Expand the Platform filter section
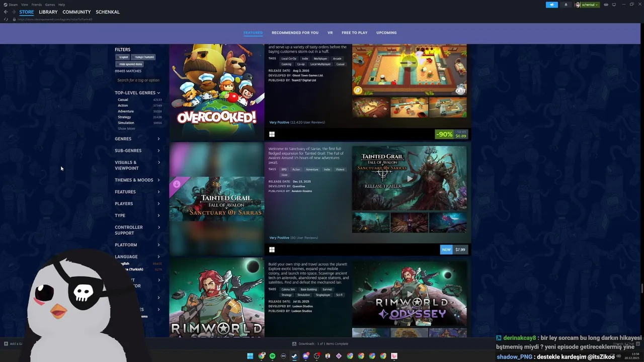This screenshot has width=644, height=362. point(137,245)
